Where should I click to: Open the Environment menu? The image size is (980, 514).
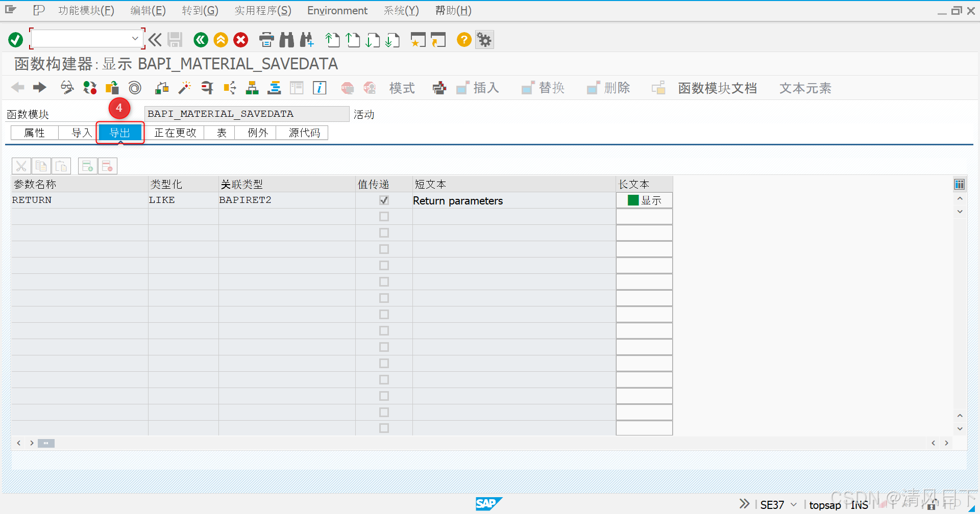[337, 10]
